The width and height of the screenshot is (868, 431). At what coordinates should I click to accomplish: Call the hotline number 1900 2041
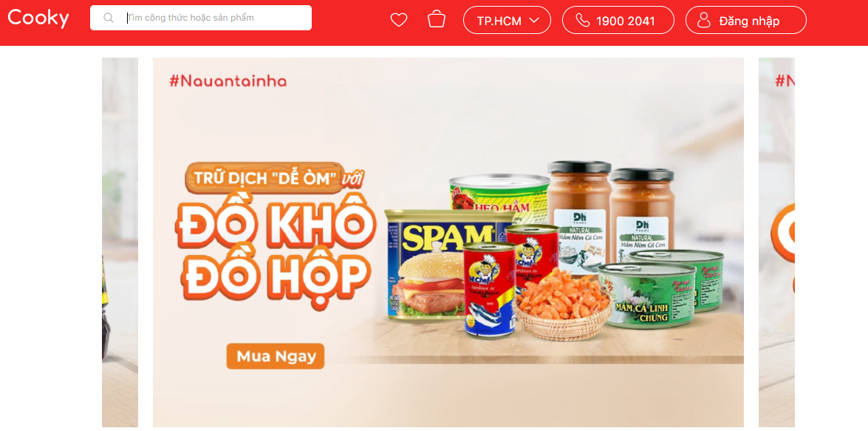pos(626,21)
